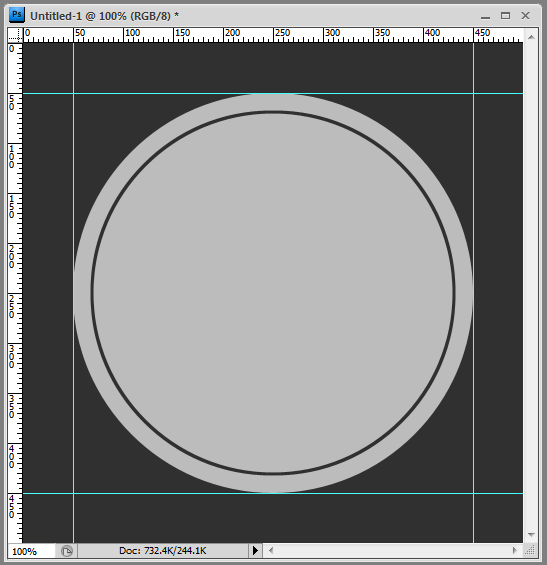
Task: Maximize the Untitled-1 document window
Action: [x=505, y=15]
